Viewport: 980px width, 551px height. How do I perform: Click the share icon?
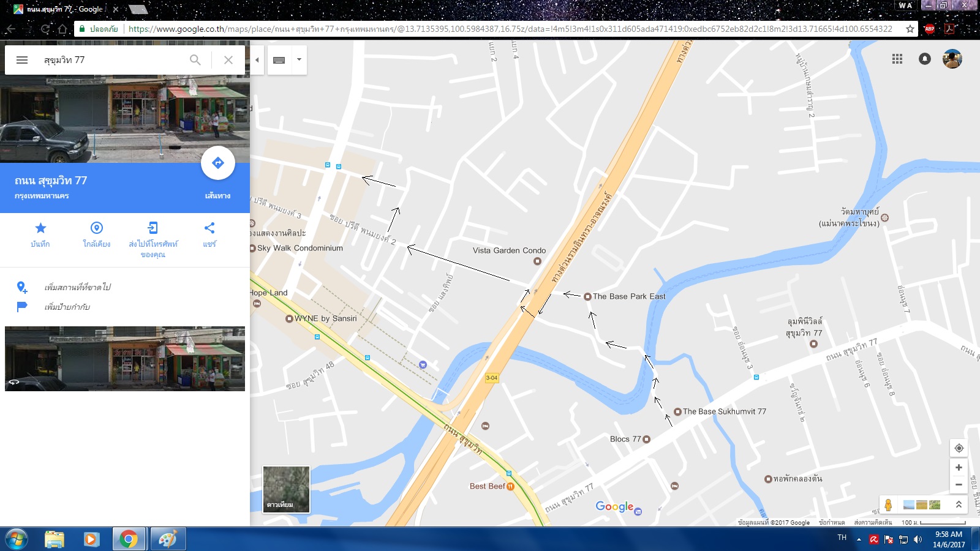[209, 228]
